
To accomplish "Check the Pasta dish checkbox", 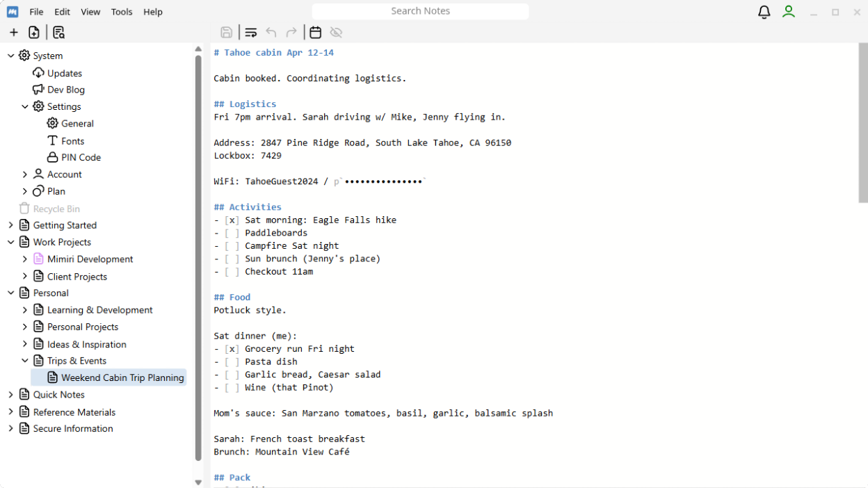I will click(x=232, y=361).
